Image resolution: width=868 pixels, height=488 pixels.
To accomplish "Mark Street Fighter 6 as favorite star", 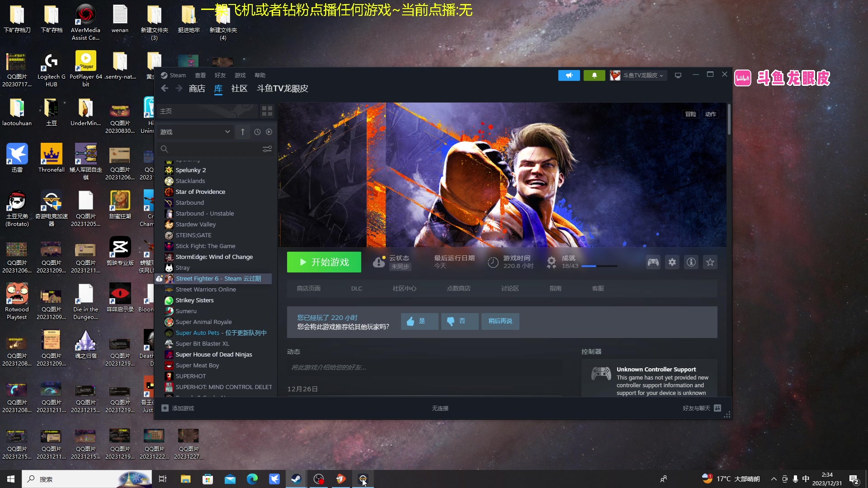I will click(x=710, y=262).
